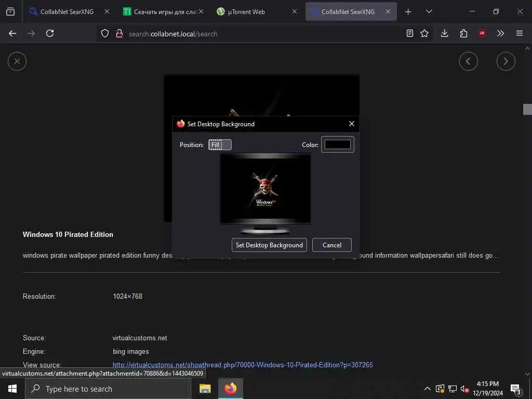
Task: Open the Windows Start menu
Action: click(x=12, y=389)
